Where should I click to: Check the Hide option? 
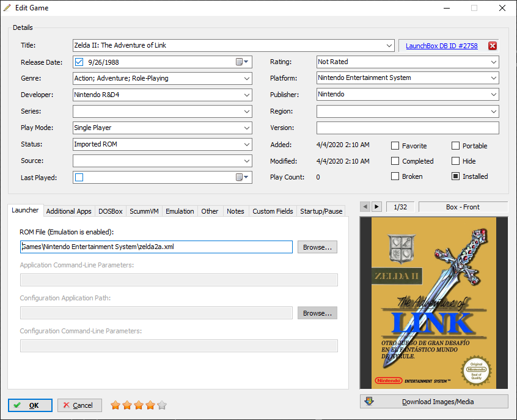point(455,161)
